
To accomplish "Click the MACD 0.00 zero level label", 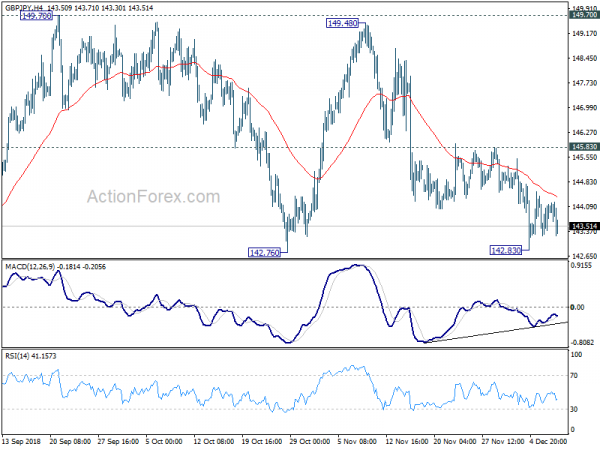I will [x=577, y=307].
